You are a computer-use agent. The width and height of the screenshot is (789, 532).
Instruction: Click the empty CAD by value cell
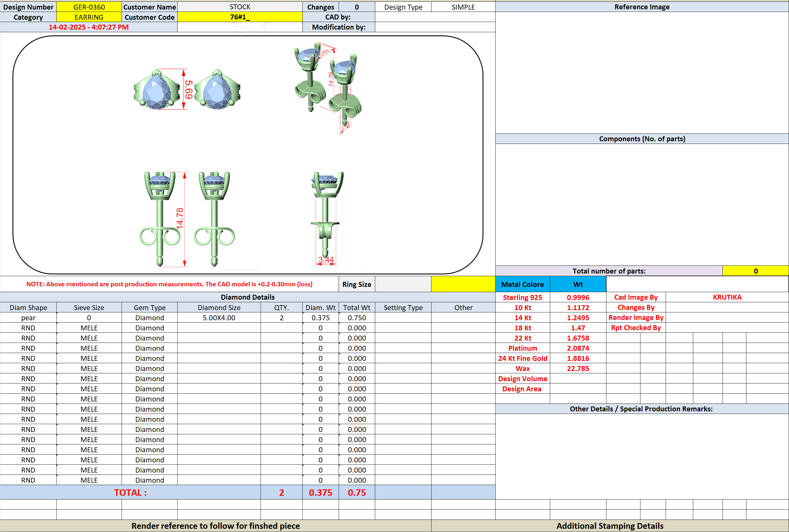pyautogui.click(x=435, y=17)
